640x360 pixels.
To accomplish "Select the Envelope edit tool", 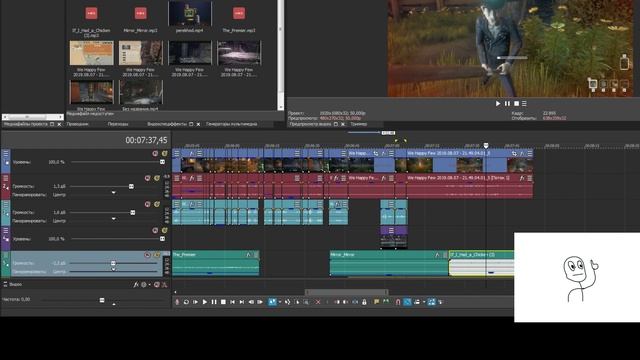I will tap(287, 302).
